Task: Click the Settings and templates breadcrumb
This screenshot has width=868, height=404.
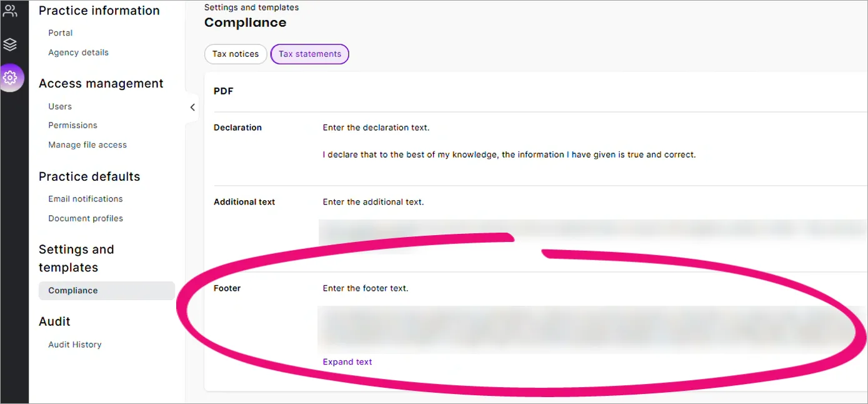Action: coord(251,7)
